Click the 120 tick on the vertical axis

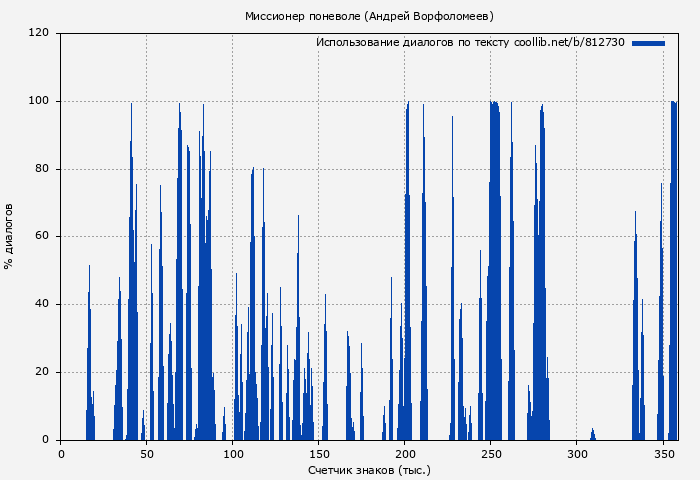tap(39, 33)
